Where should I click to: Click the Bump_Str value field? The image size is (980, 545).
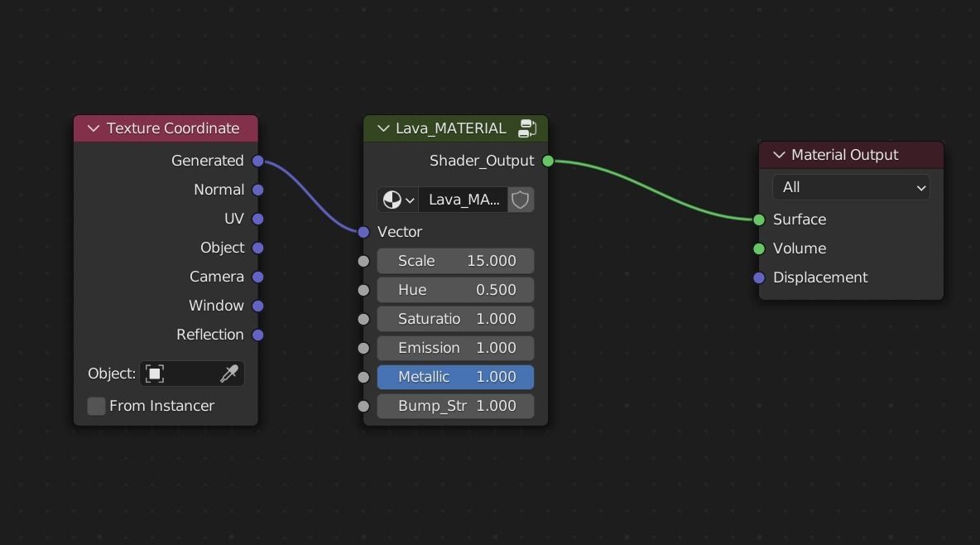(x=455, y=406)
